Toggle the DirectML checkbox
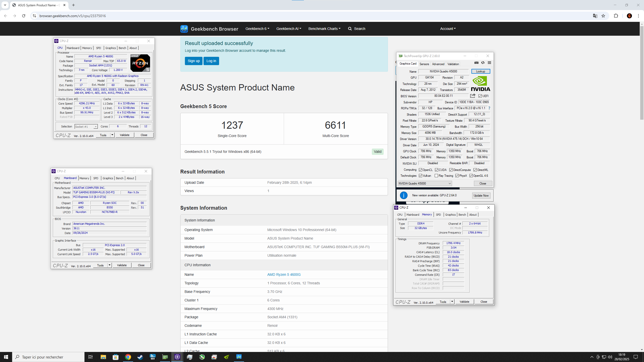 475,170
